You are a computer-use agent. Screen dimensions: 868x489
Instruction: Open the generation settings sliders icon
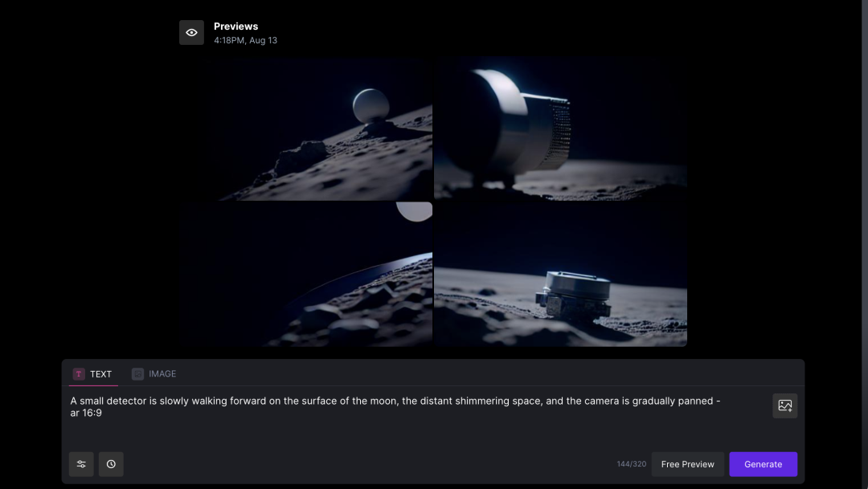[x=81, y=464]
